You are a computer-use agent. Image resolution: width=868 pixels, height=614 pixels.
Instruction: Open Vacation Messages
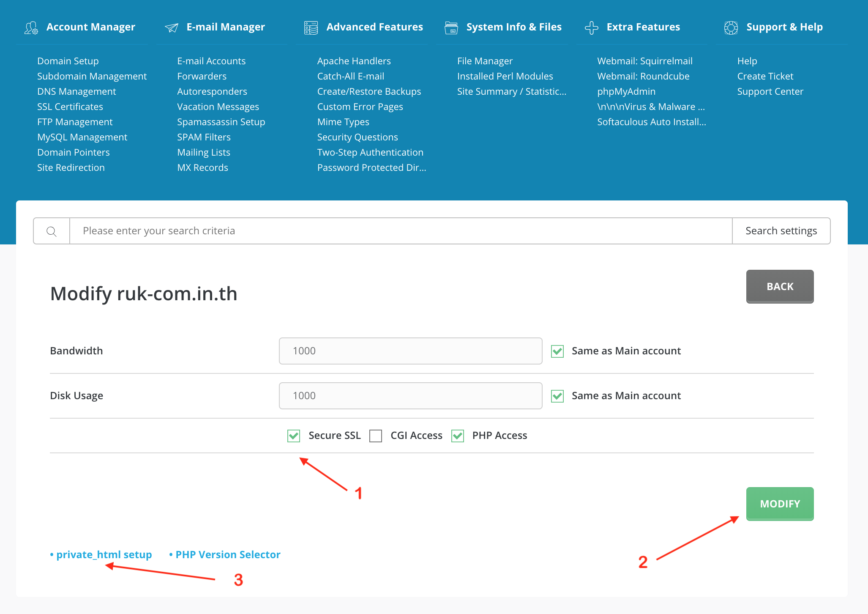pyautogui.click(x=218, y=107)
